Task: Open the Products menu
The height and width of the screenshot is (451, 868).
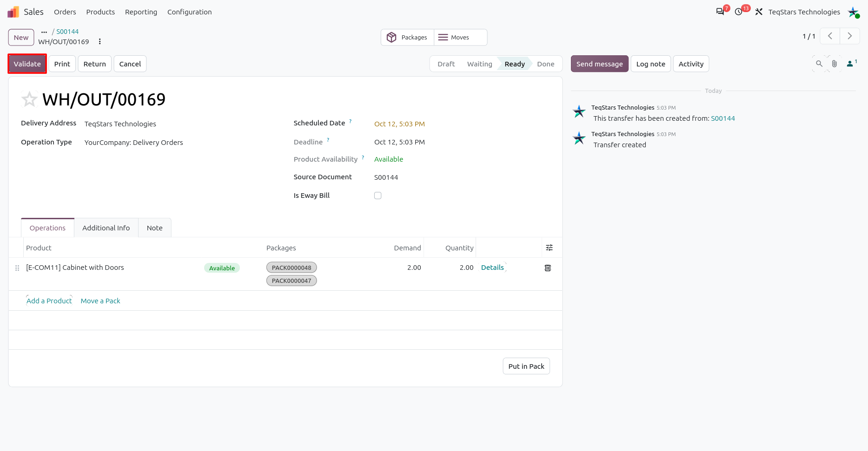Action: [x=100, y=12]
